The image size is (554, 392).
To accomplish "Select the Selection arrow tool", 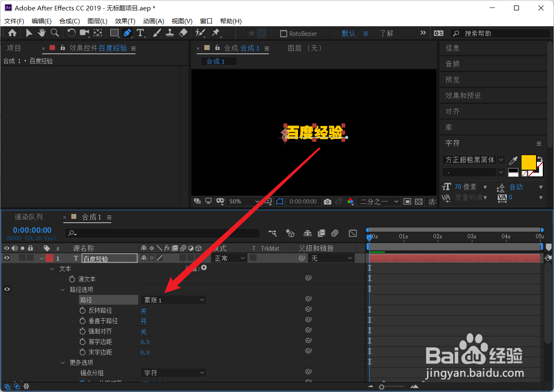I will tap(29, 33).
